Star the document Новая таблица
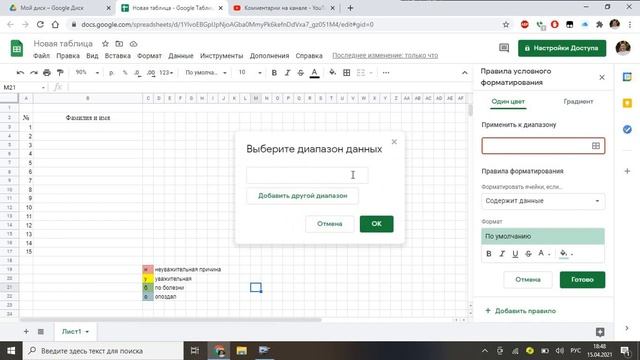Image resolution: width=640 pixels, height=360 pixels. click(x=105, y=44)
